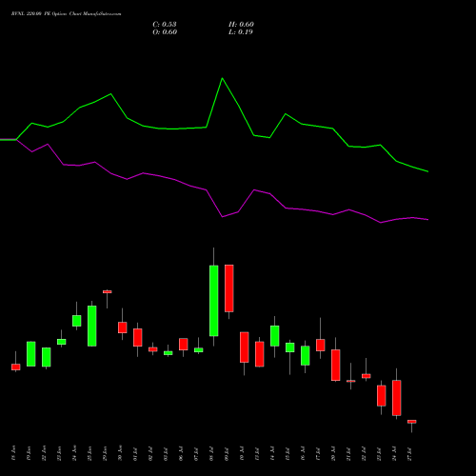Click the 14 Jul date label

(x=272, y=453)
